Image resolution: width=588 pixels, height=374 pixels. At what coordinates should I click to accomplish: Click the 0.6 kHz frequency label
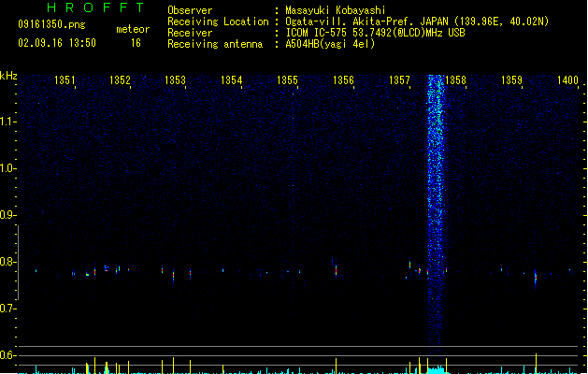coord(7,355)
